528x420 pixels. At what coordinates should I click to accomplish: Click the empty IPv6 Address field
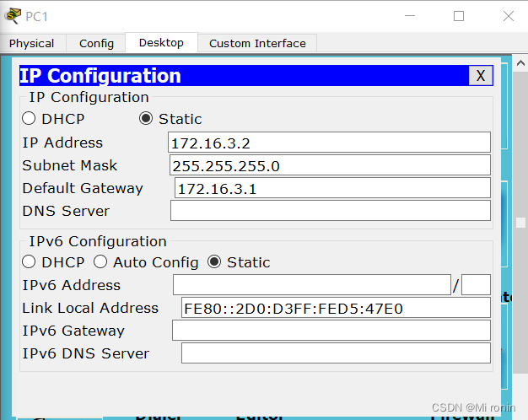pyautogui.click(x=312, y=285)
